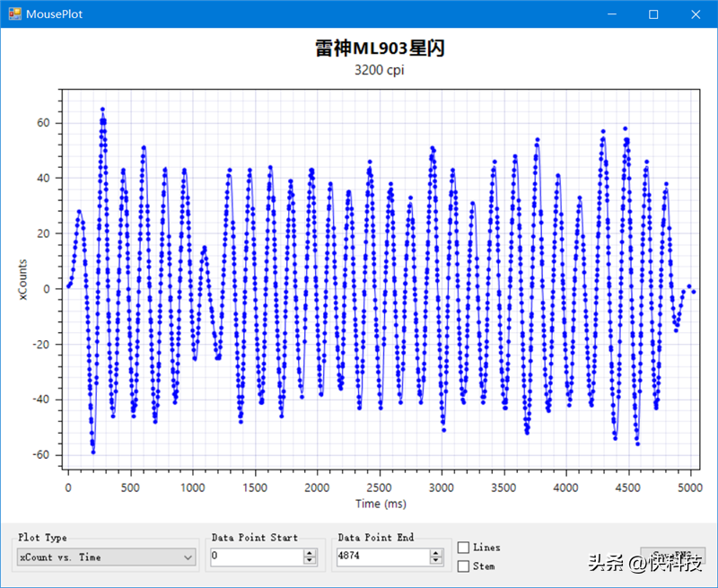This screenshot has width=718, height=588.
Task: Minimize the MousePlot window
Action: [x=612, y=14]
